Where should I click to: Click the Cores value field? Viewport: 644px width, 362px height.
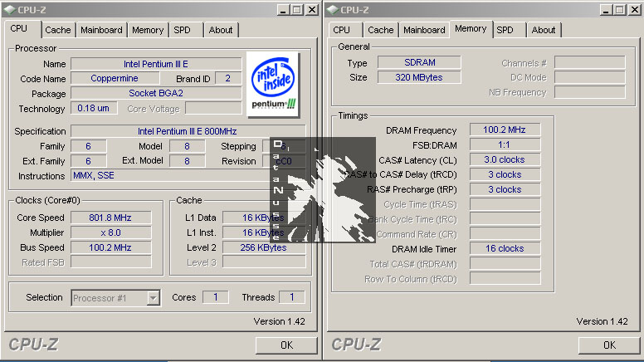[216, 297]
